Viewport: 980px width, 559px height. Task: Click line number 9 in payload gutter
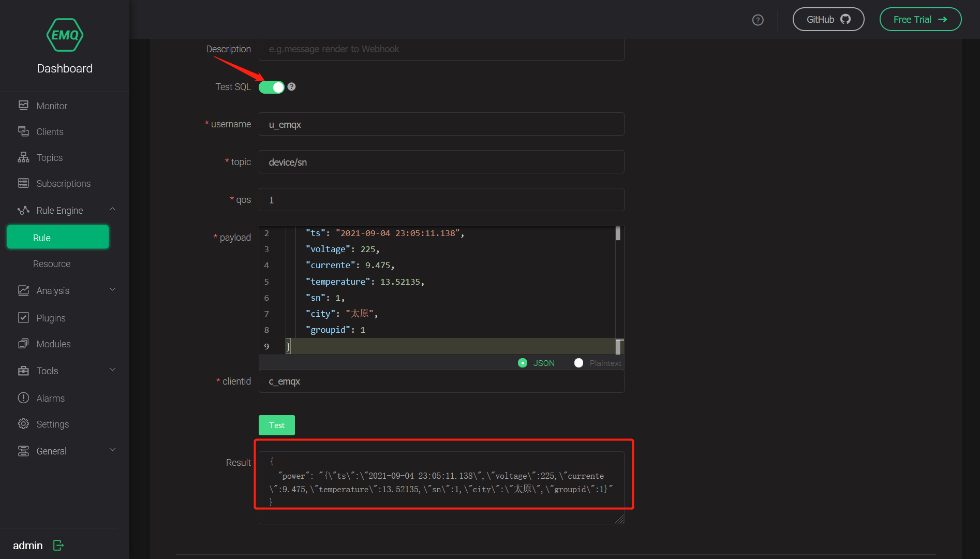point(266,346)
